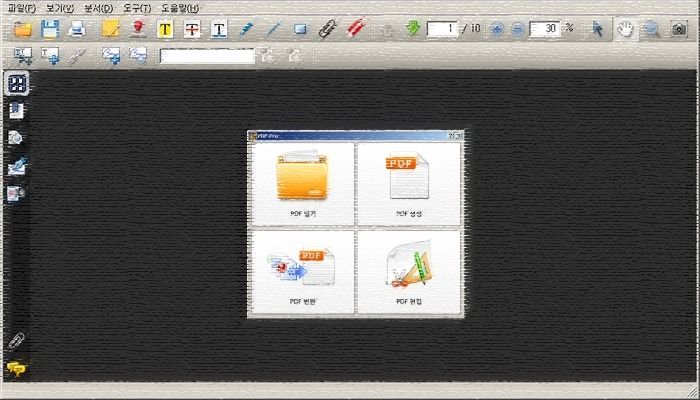The width and height of the screenshot is (700, 400).
Task: Click the empty search field in second toolbar
Action: click(207, 56)
